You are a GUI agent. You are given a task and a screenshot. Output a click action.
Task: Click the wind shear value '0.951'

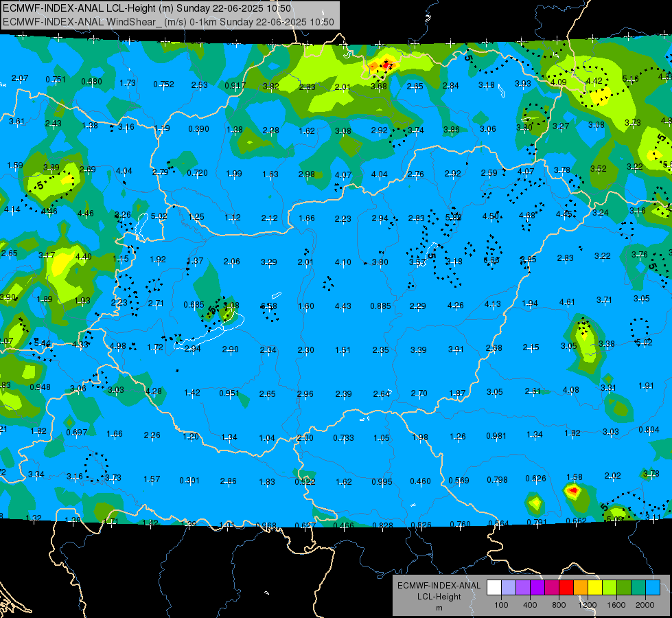click(x=229, y=393)
